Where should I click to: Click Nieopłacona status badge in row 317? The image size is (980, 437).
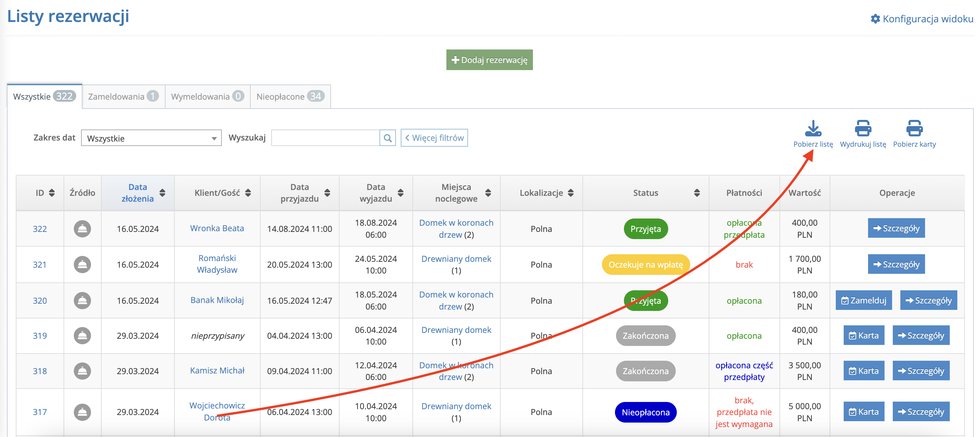coord(645,412)
